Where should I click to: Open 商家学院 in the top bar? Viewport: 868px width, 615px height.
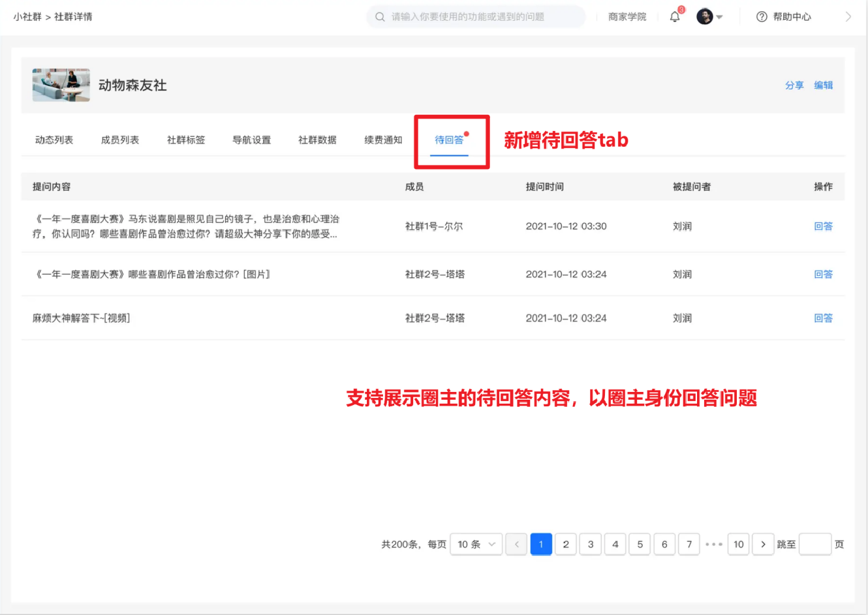[x=627, y=17]
